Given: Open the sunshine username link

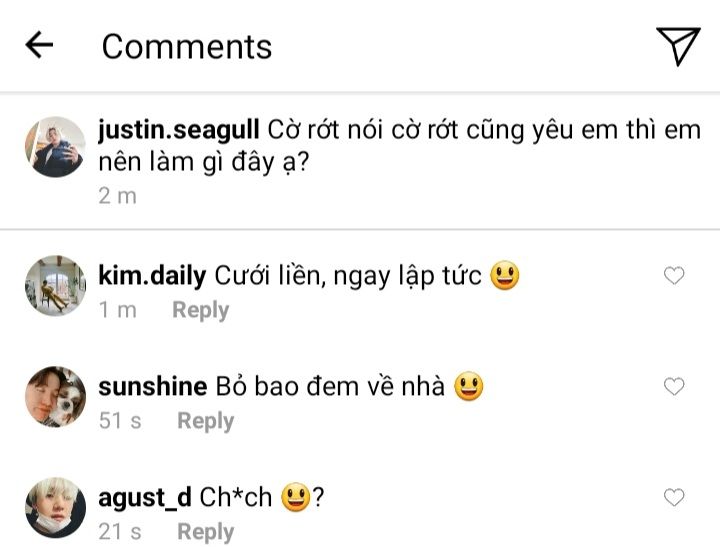Looking at the screenshot, I should click(152, 387).
